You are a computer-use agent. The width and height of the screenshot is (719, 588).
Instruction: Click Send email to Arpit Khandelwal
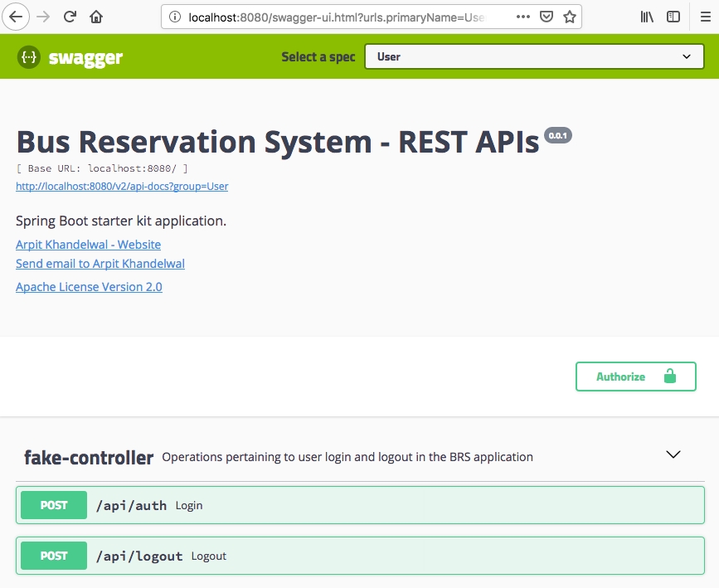[100, 264]
